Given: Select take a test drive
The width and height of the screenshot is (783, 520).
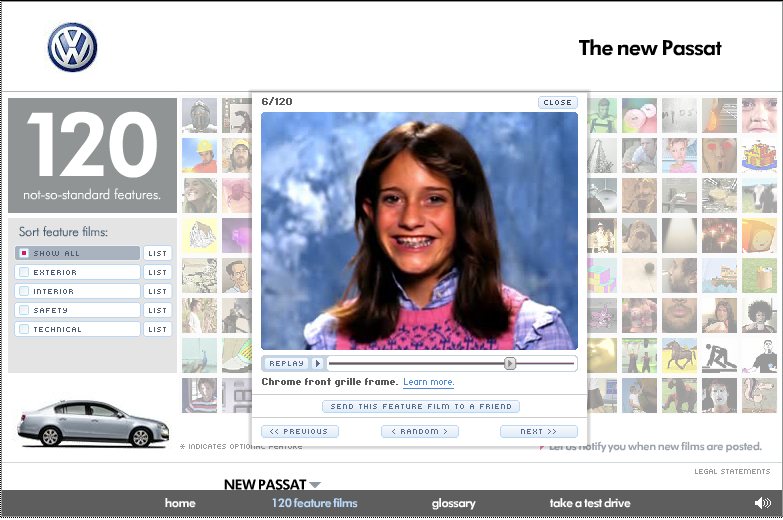Looking at the screenshot, I should [x=590, y=503].
